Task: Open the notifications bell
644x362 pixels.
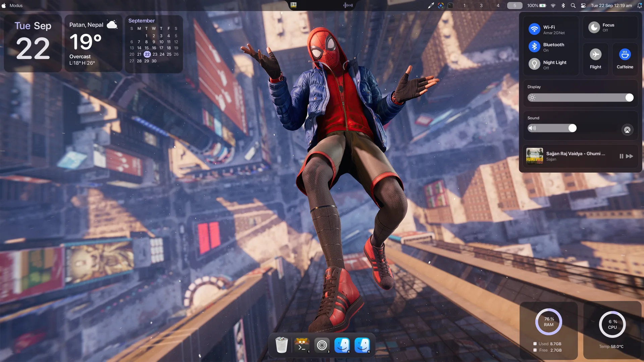Action: (x=639, y=5)
